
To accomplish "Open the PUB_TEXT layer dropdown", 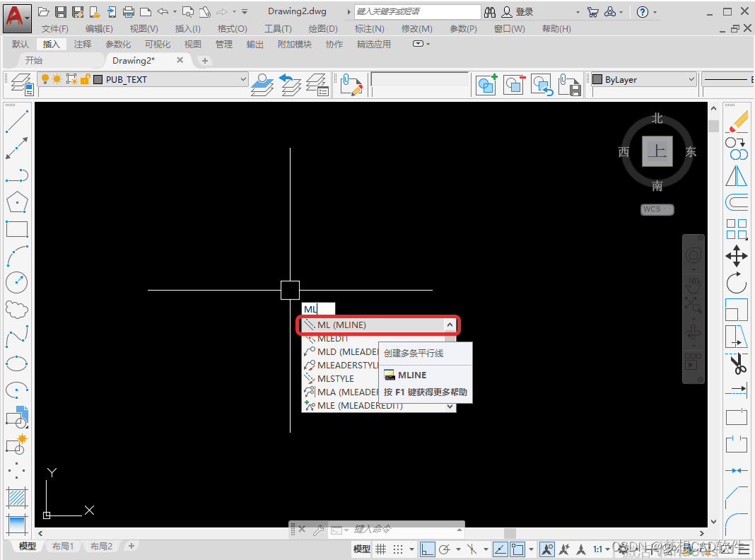I will 243,79.
